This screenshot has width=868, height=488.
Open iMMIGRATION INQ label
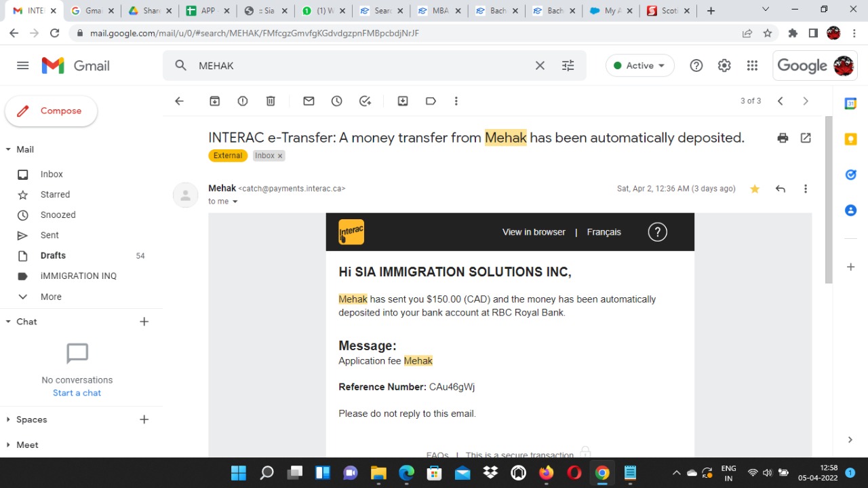[x=79, y=276]
